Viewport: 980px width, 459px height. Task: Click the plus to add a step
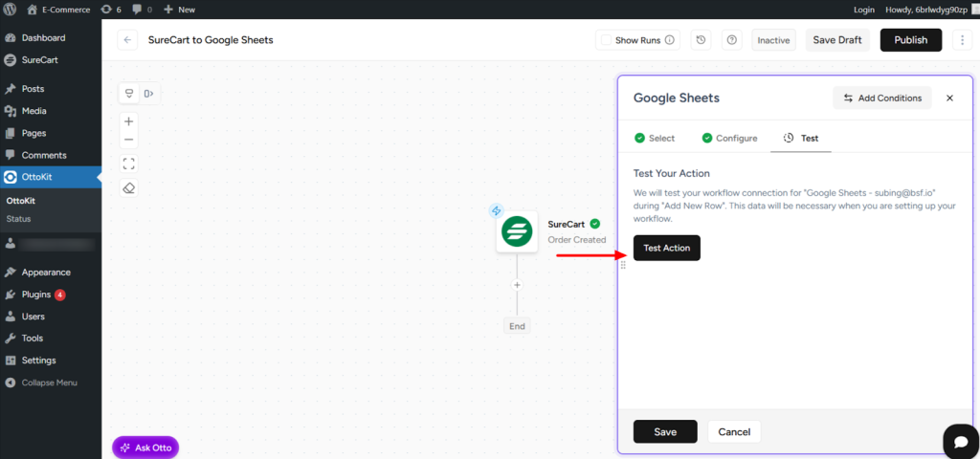coord(517,285)
